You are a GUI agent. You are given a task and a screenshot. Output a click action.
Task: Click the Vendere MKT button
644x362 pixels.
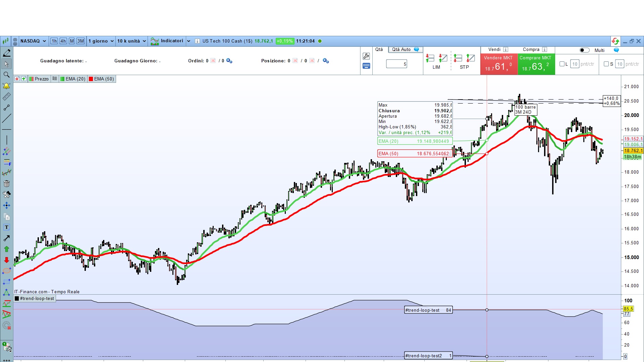[x=498, y=64]
